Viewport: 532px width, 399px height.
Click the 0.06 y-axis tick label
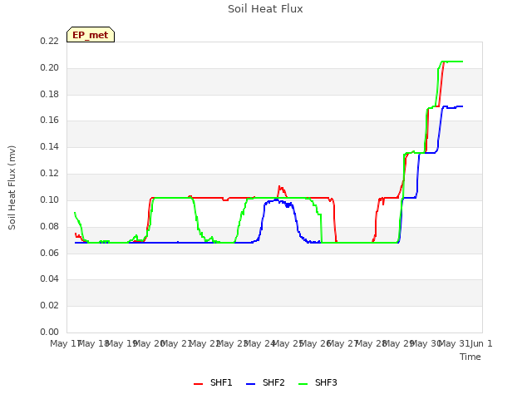pyautogui.click(x=49, y=253)
